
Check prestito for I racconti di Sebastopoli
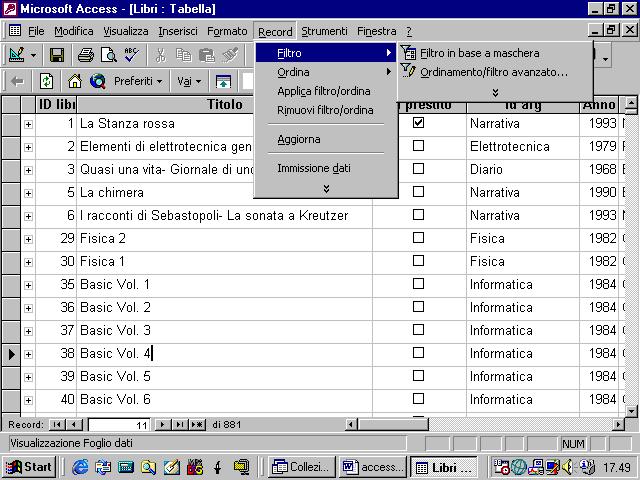pos(418,215)
